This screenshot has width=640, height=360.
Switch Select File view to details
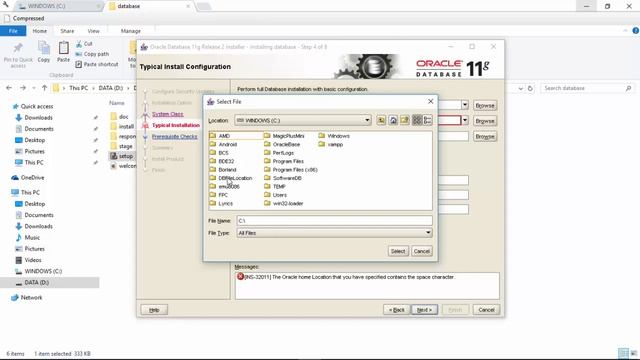point(427,120)
